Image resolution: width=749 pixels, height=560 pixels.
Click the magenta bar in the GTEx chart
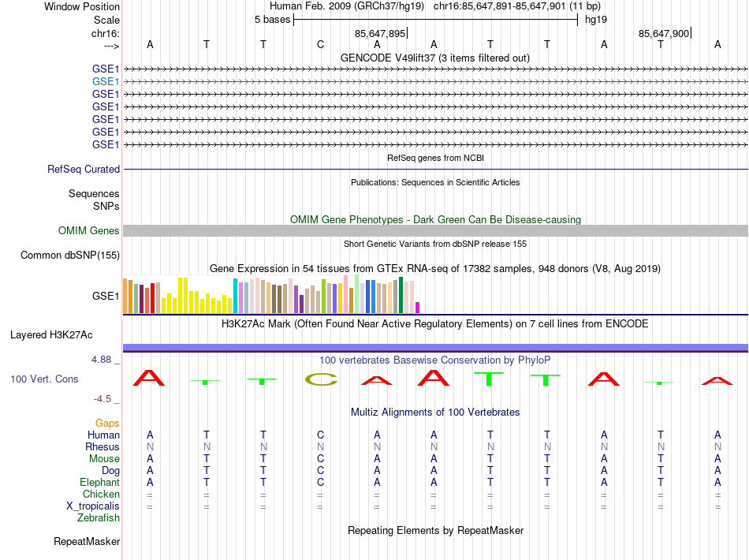(418, 308)
